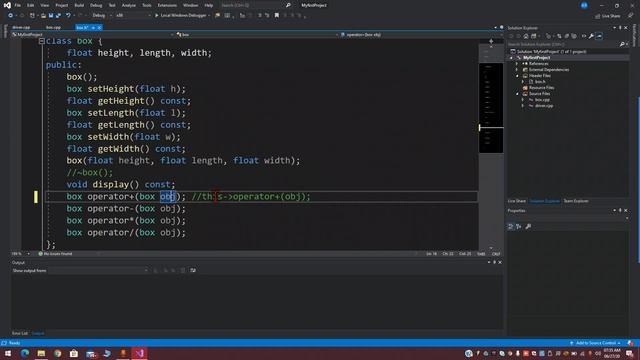The image size is (640, 360).
Task: Pin the box.h tab
Action: (x=93, y=27)
